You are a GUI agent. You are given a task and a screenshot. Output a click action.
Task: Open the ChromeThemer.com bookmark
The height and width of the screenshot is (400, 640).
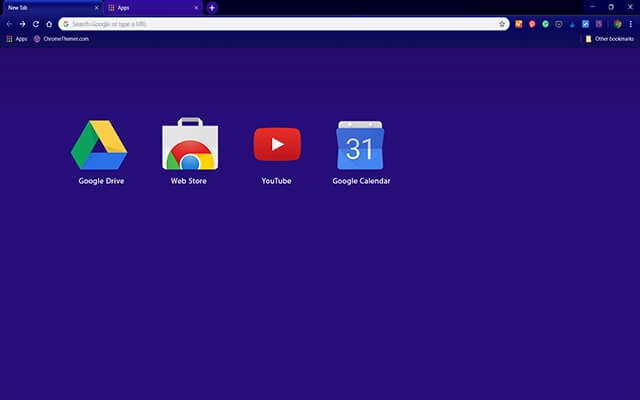point(61,39)
